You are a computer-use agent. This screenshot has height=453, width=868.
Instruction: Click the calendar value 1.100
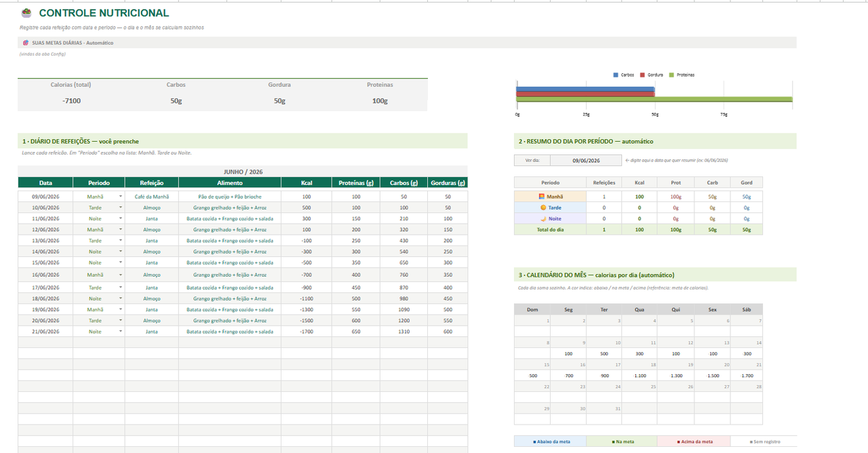tap(639, 375)
